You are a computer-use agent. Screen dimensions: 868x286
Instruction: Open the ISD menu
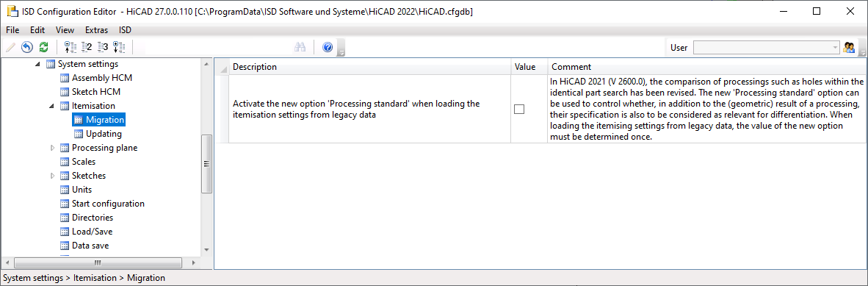pos(125,30)
